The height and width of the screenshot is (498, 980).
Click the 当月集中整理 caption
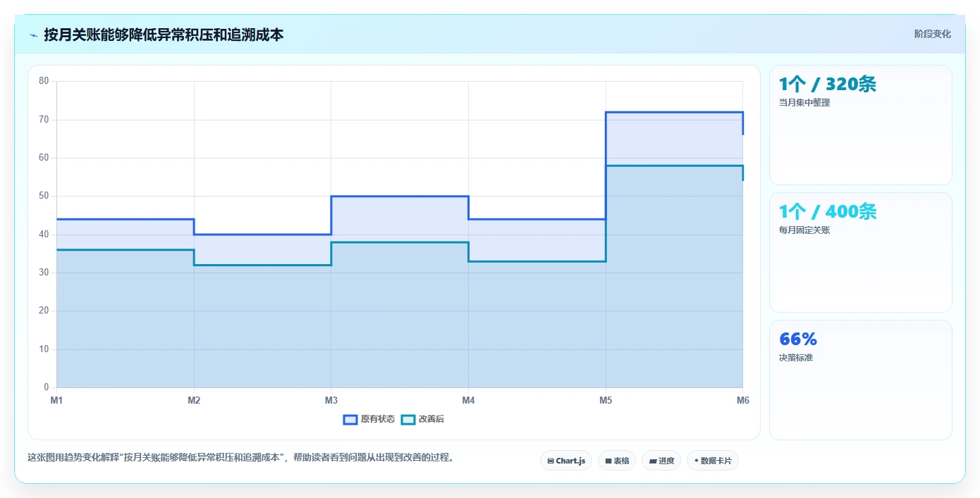tap(804, 103)
